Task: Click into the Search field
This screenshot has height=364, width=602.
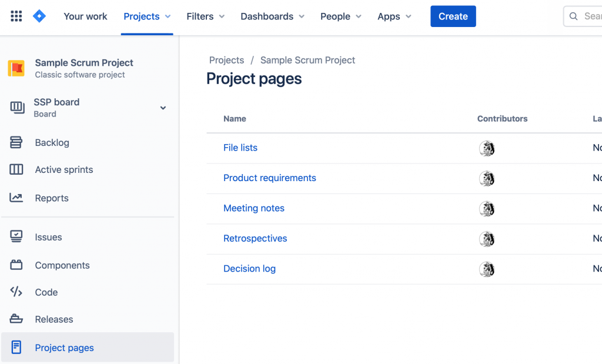Action: tap(583, 16)
